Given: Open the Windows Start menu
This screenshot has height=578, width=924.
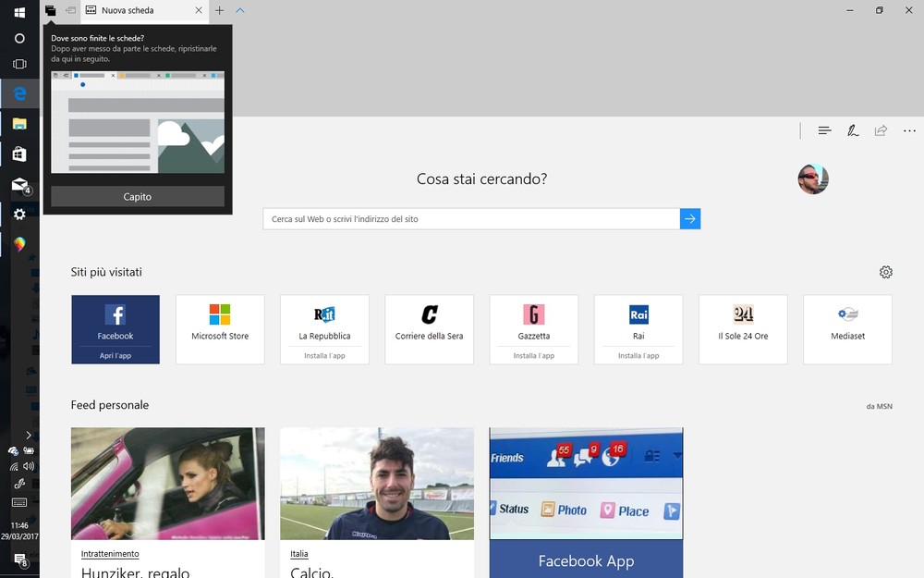Looking at the screenshot, I should click(19, 12).
